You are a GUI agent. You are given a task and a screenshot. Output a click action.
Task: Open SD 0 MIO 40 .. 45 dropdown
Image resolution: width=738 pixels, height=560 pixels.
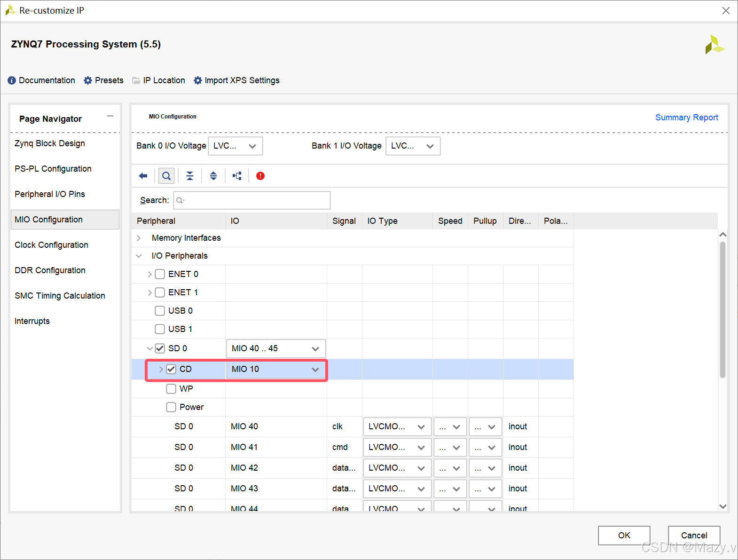click(x=276, y=348)
